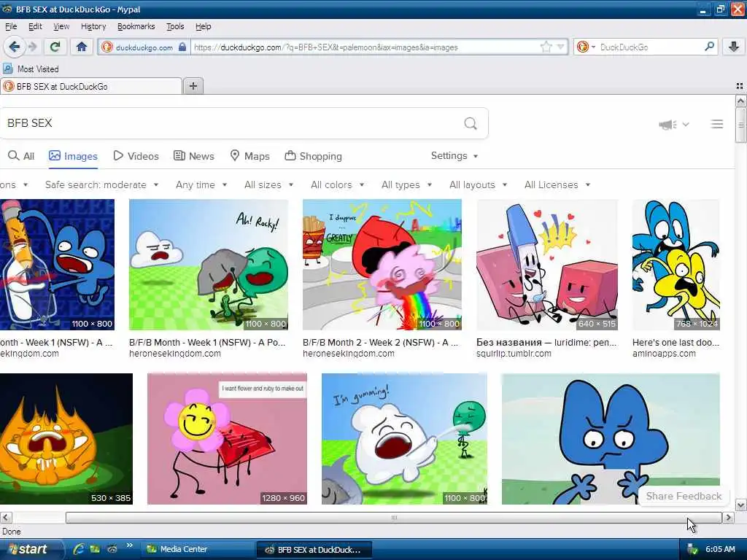Reload the page with the refresh icon
Screen dimensions: 747x560
point(55,47)
